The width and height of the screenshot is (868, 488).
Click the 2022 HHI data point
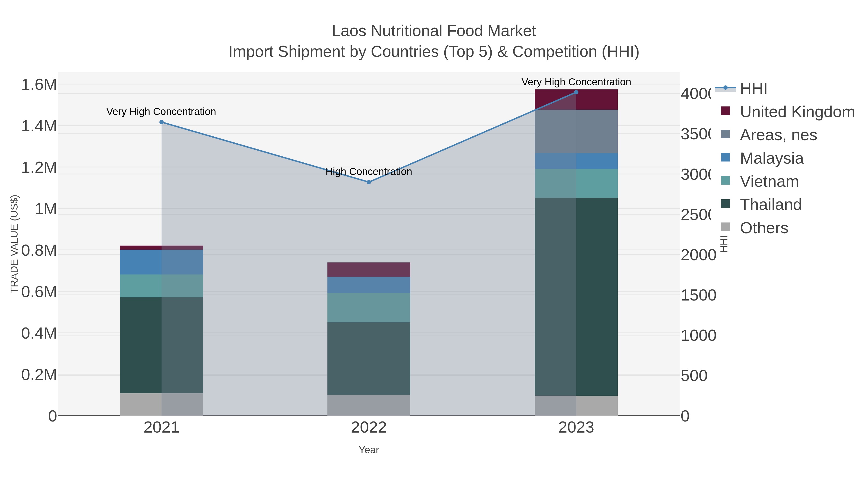coord(369,182)
